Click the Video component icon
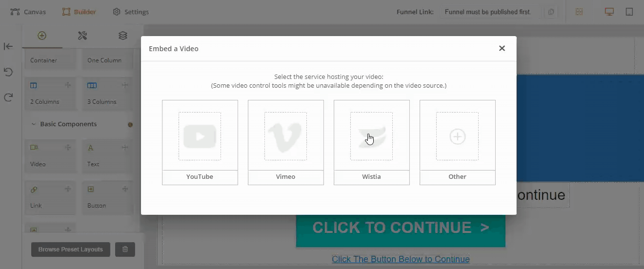 [x=34, y=148]
